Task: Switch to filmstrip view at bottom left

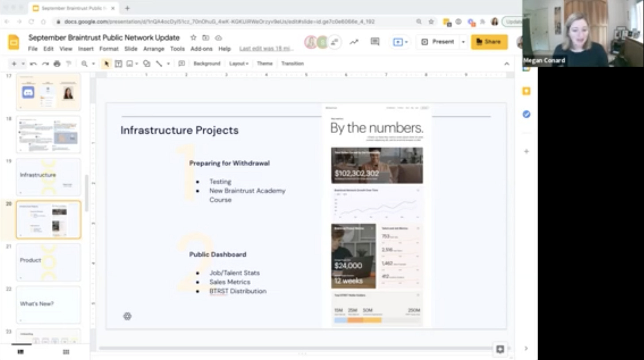Action: tap(20, 352)
